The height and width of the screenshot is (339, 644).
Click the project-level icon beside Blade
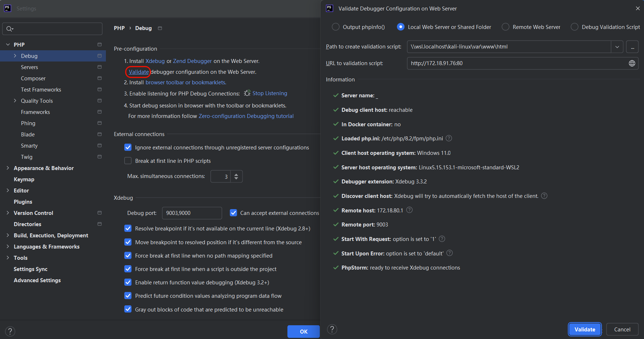tap(99, 134)
